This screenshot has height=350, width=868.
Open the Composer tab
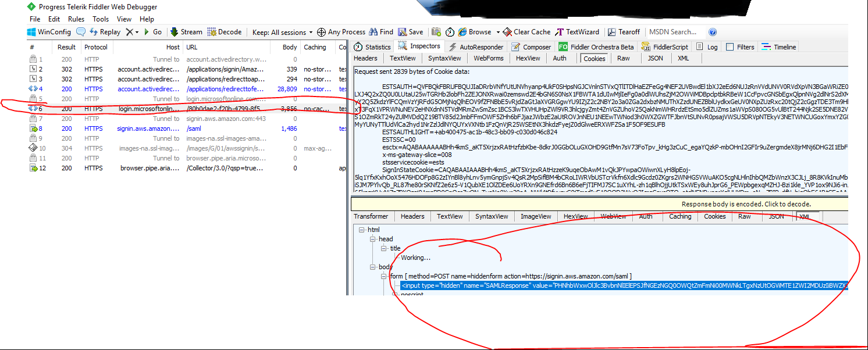[x=531, y=47]
